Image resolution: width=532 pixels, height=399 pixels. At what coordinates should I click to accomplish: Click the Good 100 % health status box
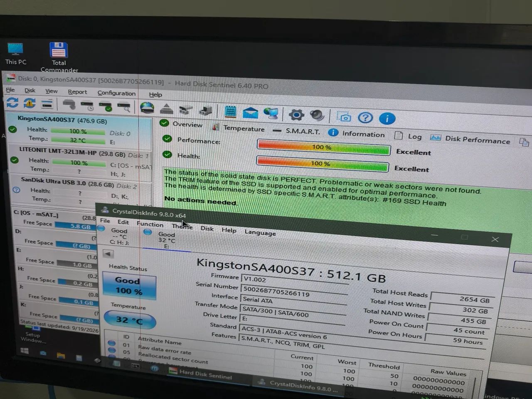pyautogui.click(x=129, y=286)
